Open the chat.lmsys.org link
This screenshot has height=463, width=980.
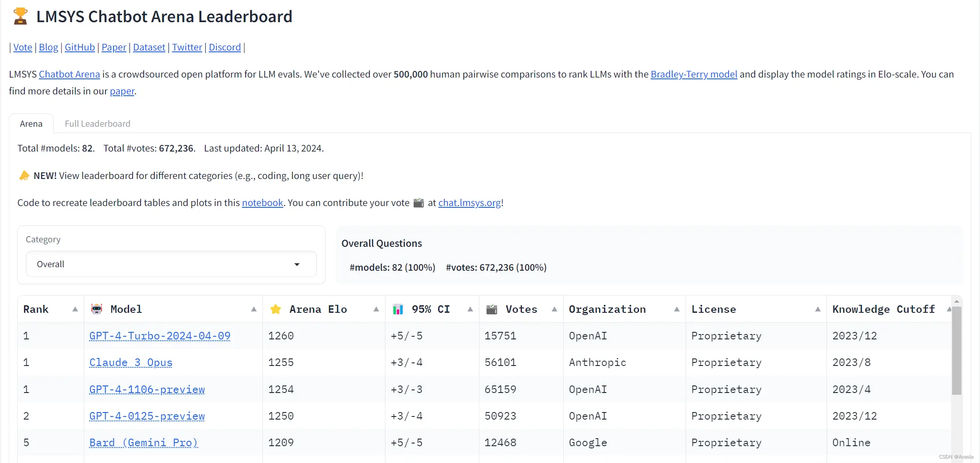[470, 203]
